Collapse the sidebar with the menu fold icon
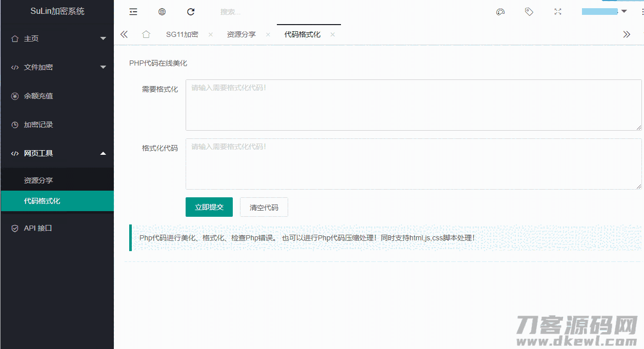The height and width of the screenshot is (349, 644). coord(133,12)
